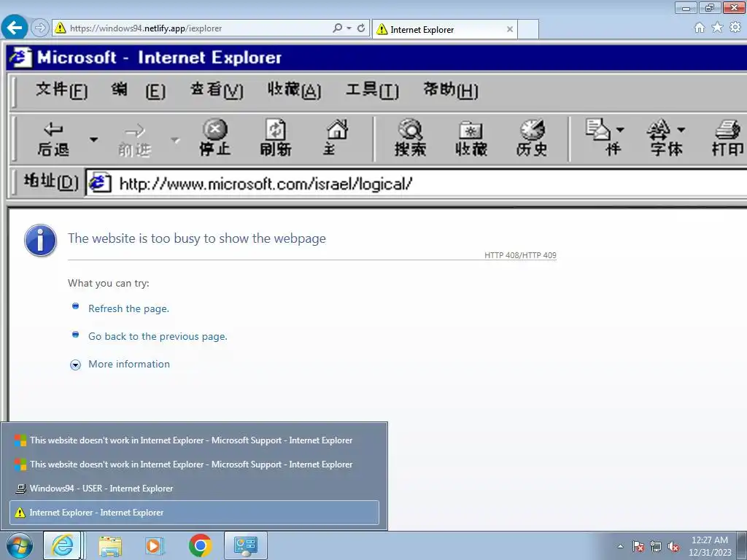The height and width of the screenshot is (560, 747).
Task: Select second 'This website doesn't work' window entry
Action: pos(194,464)
